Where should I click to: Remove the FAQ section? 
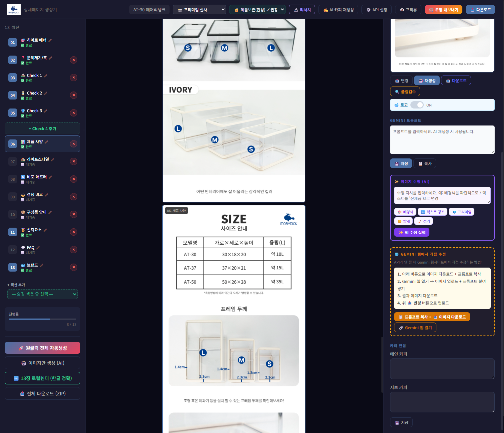pyautogui.click(x=74, y=250)
